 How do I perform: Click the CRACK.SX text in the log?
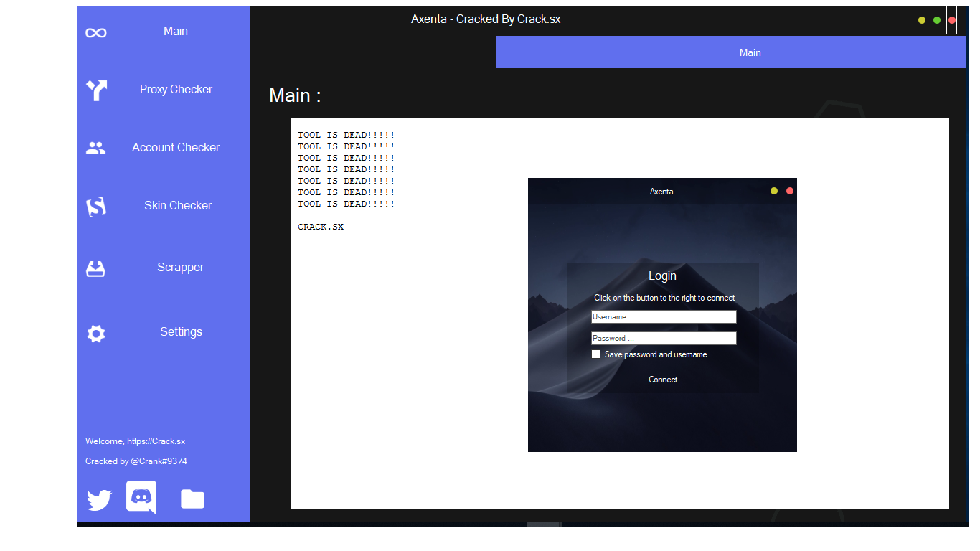click(x=321, y=227)
